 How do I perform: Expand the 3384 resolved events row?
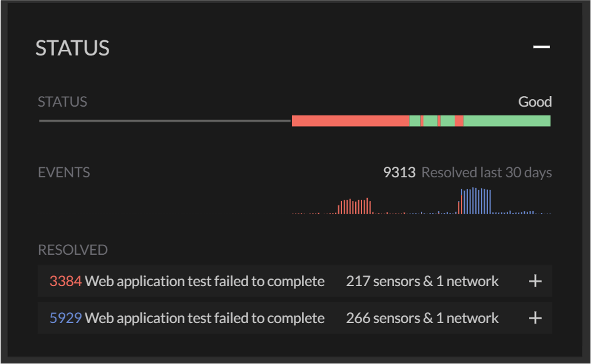coord(535,281)
